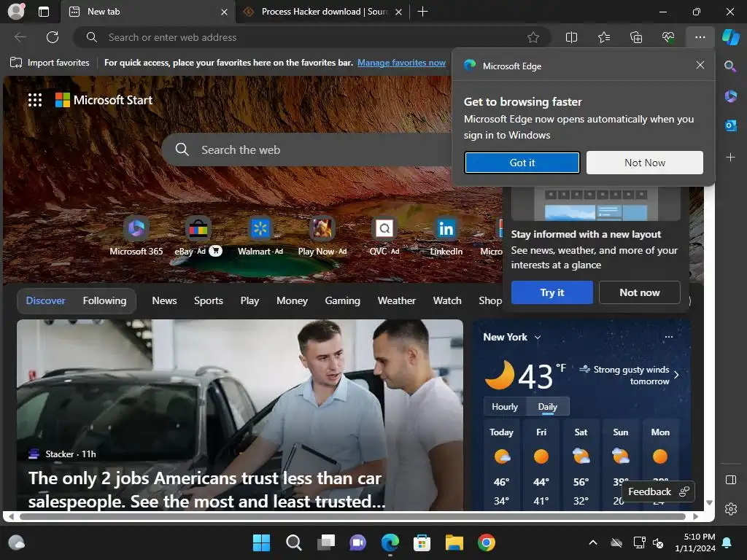Open the Favorites hub
This screenshot has height=560, width=747.
click(x=603, y=37)
